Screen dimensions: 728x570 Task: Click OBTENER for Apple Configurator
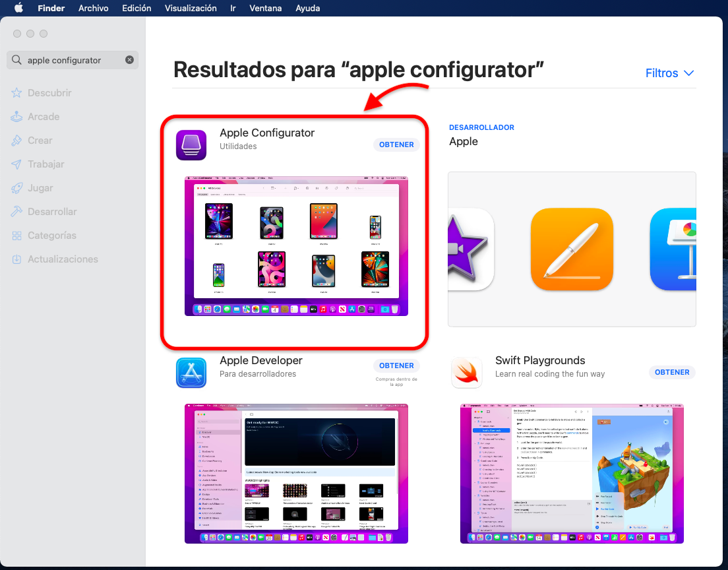396,144
